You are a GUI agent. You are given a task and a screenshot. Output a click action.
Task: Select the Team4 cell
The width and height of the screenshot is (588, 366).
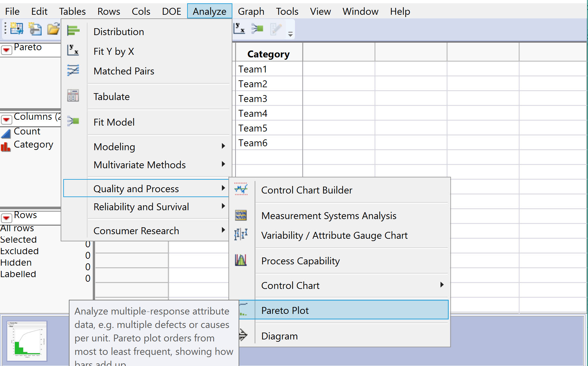(269, 113)
